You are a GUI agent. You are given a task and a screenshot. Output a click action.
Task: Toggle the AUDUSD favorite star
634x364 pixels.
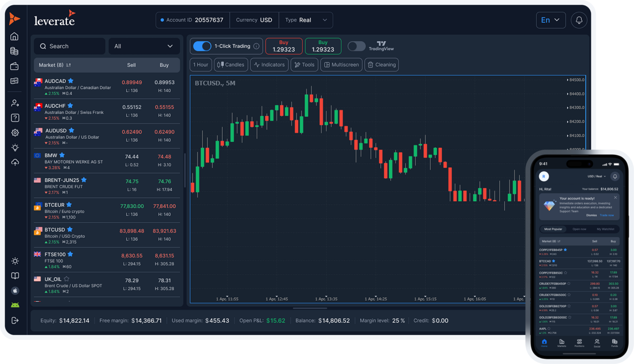click(x=71, y=130)
